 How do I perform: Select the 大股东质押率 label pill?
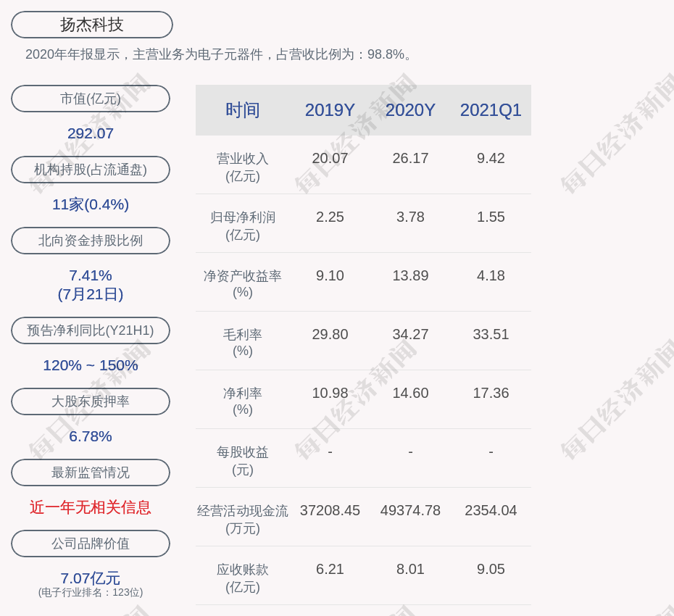[91, 401]
